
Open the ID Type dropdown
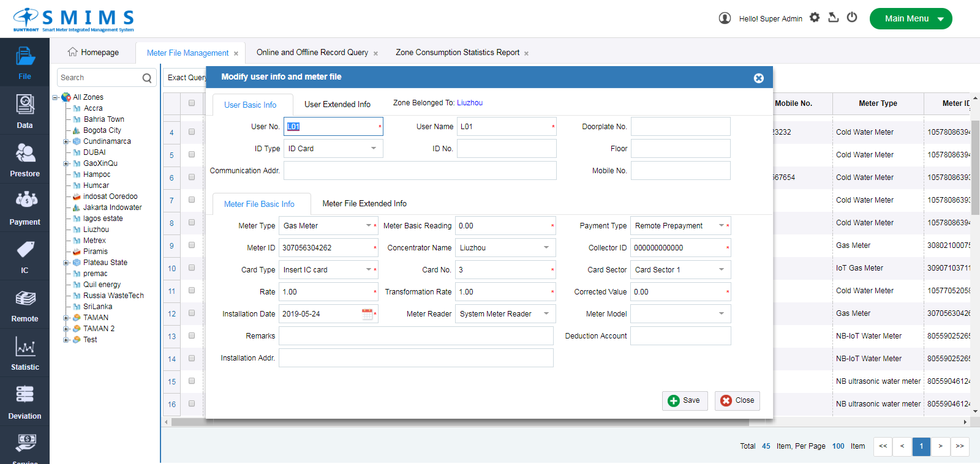(x=333, y=149)
